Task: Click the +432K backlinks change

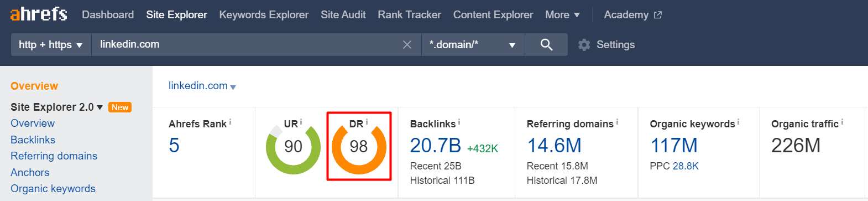Action: (483, 148)
